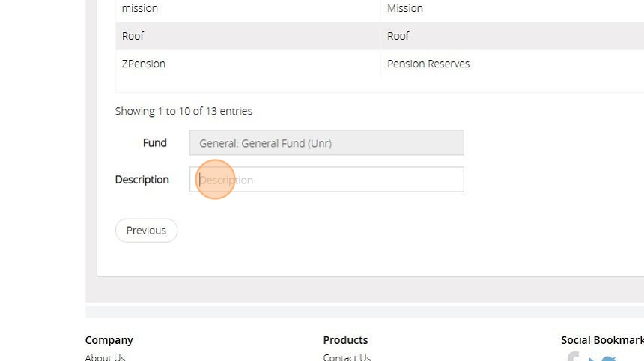Click the Description field label
644x361 pixels.
click(142, 180)
